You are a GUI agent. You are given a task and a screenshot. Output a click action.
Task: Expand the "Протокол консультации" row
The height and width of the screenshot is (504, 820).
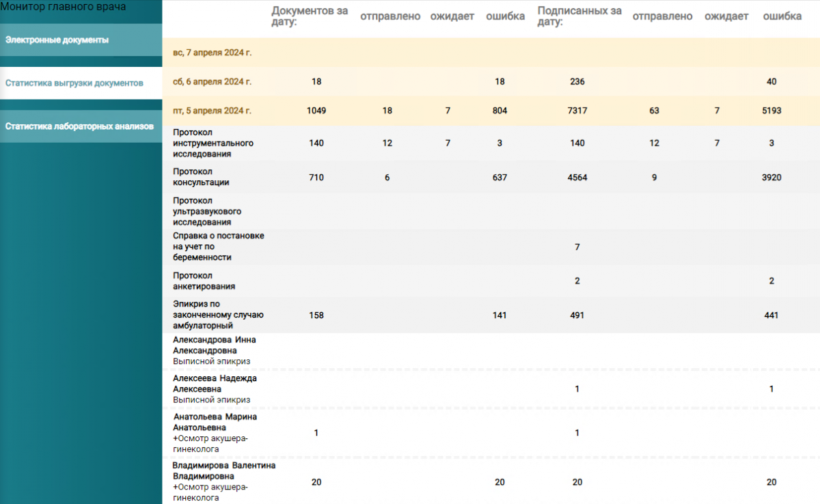coord(491,178)
